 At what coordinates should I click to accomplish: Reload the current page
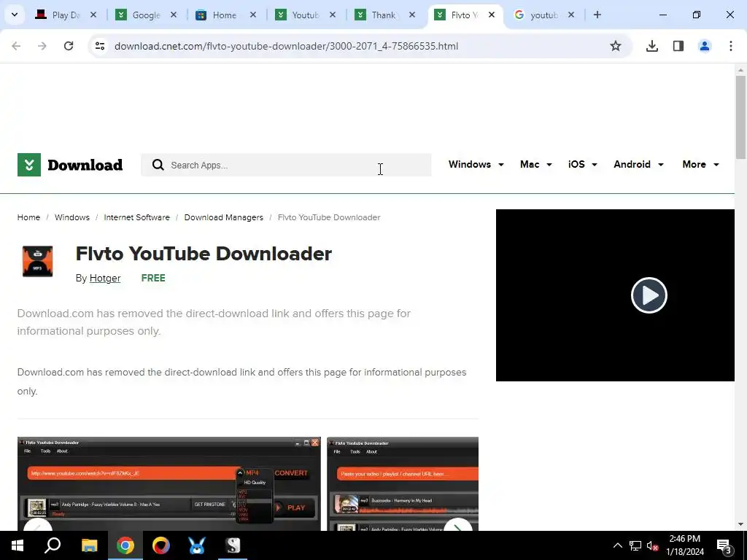click(69, 46)
